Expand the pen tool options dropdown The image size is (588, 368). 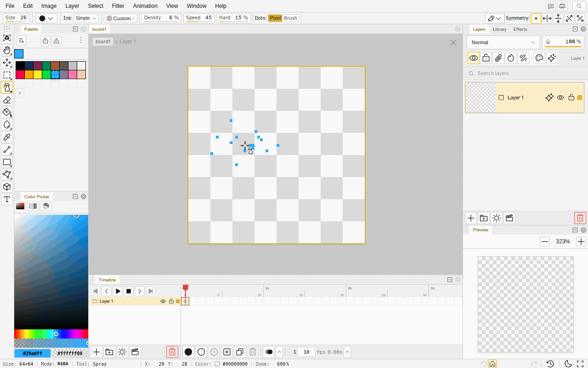pyautogui.click(x=494, y=18)
